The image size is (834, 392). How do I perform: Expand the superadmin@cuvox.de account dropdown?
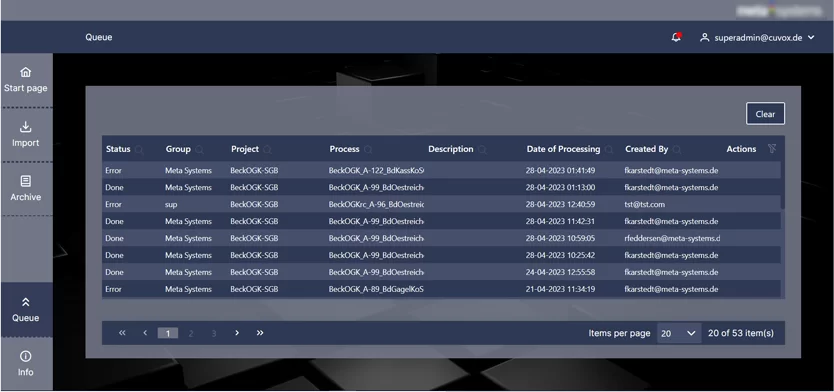[x=811, y=38]
